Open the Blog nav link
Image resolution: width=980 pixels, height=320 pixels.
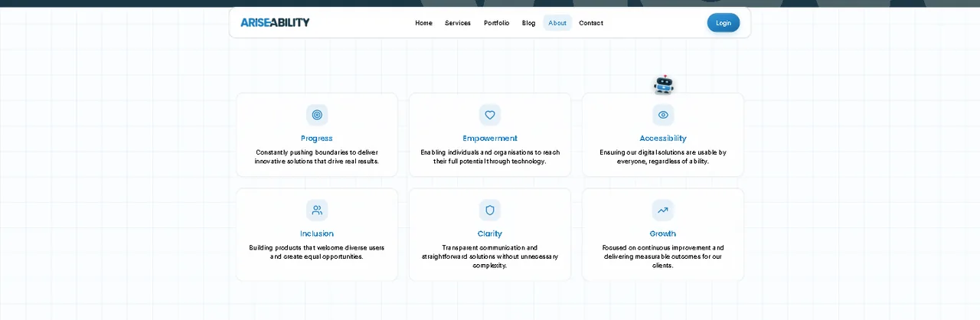coord(528,23)
